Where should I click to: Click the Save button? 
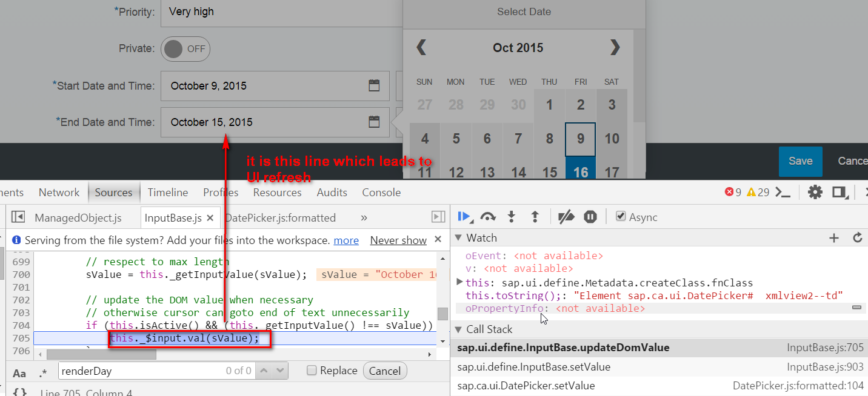click(800, 161)
